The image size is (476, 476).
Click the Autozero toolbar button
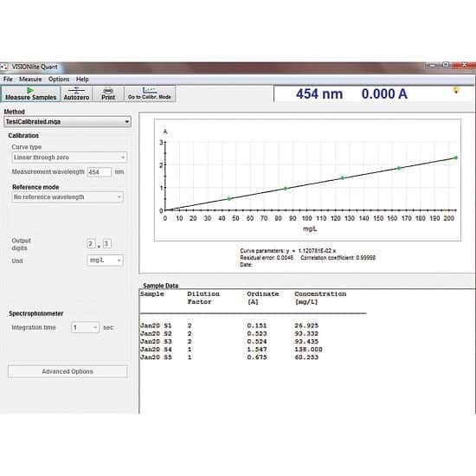[x=76, y=93]
